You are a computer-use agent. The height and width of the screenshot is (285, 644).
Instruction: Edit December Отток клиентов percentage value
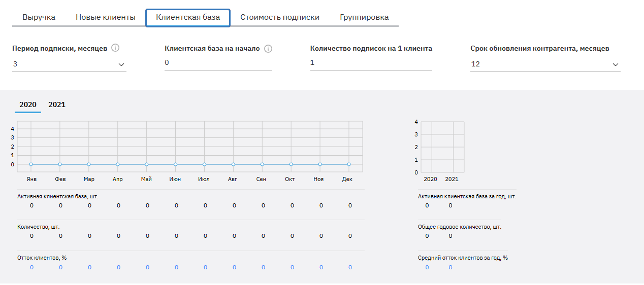click(x=350, y=267)
